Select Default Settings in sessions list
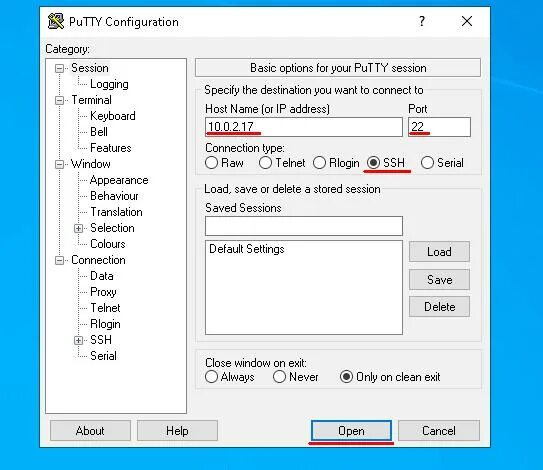 pos(247,249)
